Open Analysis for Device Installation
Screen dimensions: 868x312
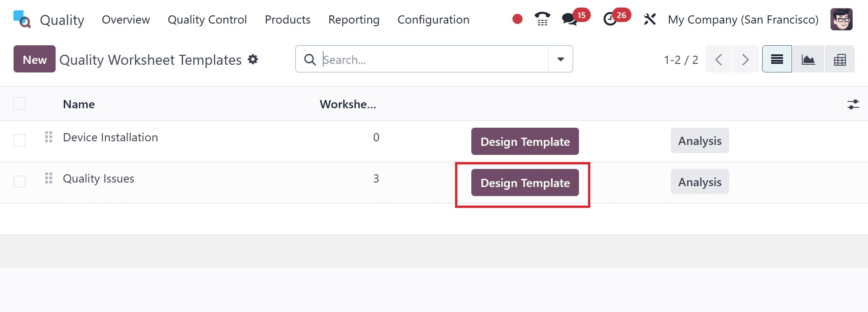click(700, 140)
